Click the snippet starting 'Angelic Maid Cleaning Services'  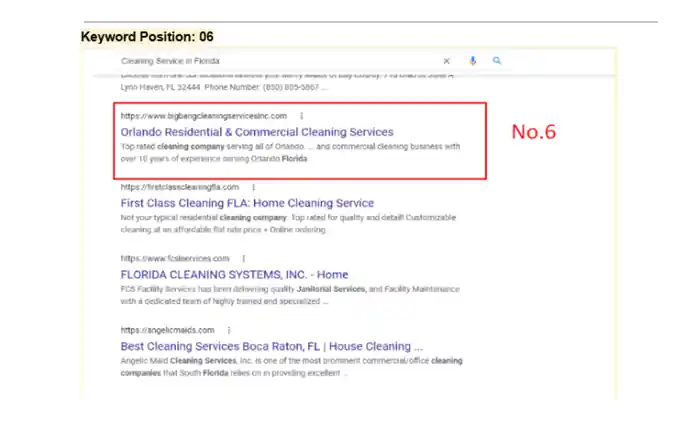point(292,367)
